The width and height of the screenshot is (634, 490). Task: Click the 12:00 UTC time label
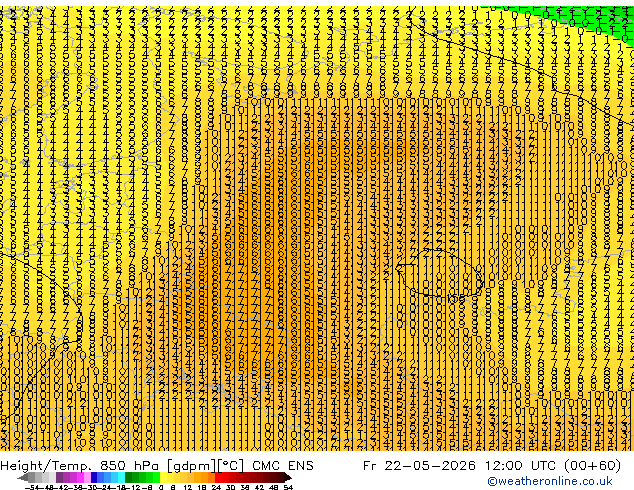pos(521,465)
